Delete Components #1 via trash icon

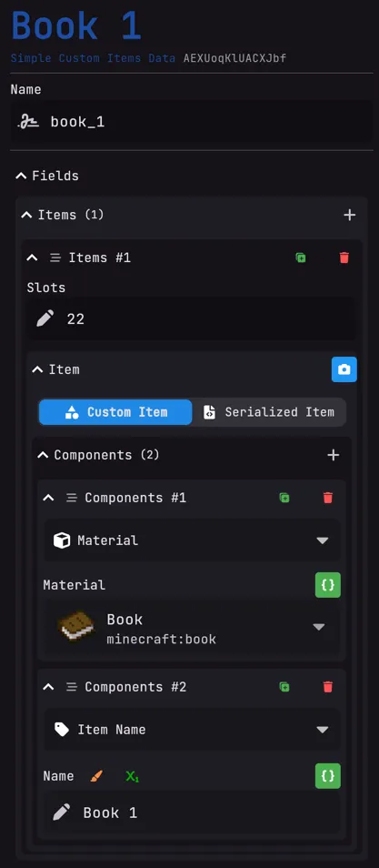click(327, 498)
